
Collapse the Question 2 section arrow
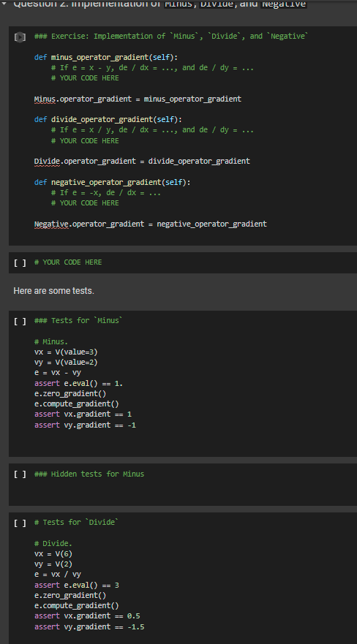pyautogui.click(x=4, y=3)
